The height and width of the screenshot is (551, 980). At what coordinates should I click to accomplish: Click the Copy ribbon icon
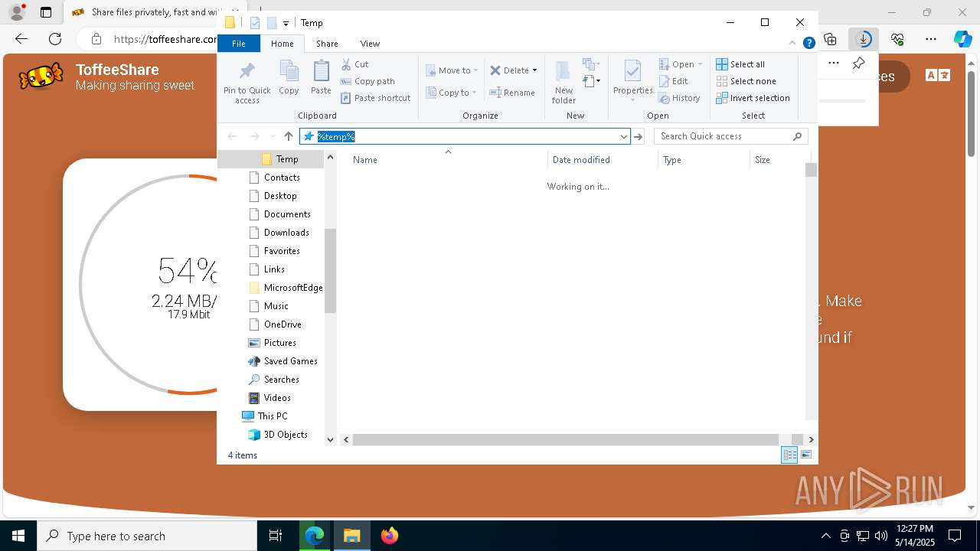point(289,77)
